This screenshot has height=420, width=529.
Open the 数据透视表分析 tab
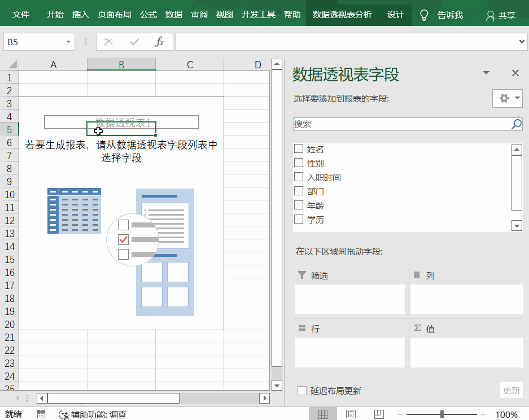click(342, 15)
